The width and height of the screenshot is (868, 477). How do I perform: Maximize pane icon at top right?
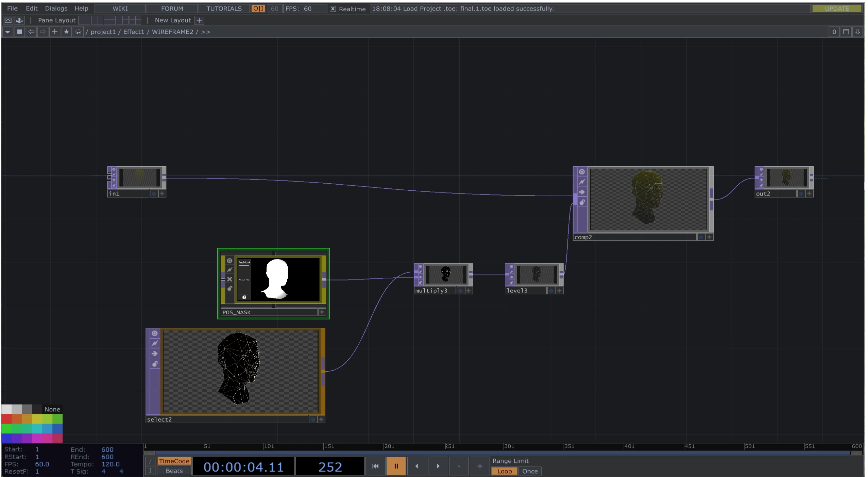coord(846,32)
